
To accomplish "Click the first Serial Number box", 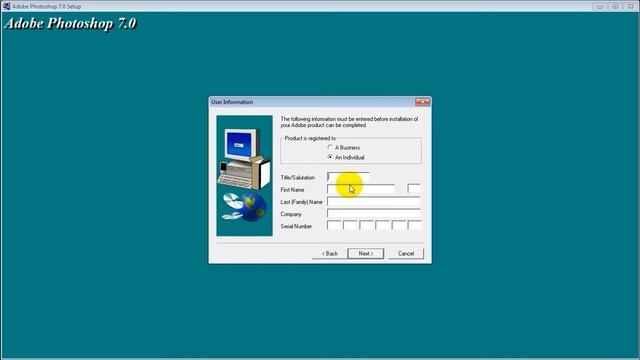I will tap(334, 226).
